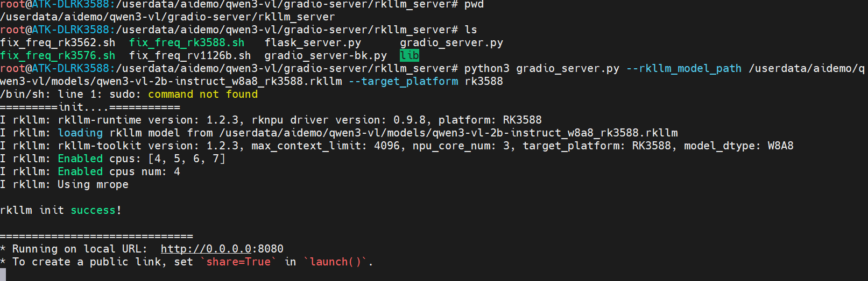
Task: Click the python3 gradio_server.py command
Action: pyautogui.click(x=542, y=68)
